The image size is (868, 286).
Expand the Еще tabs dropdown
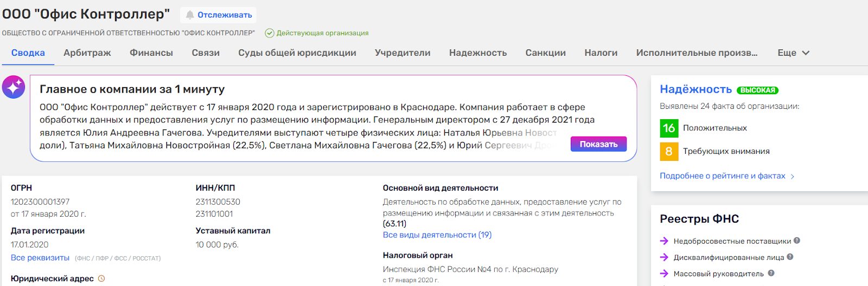(x=793, y=53)
